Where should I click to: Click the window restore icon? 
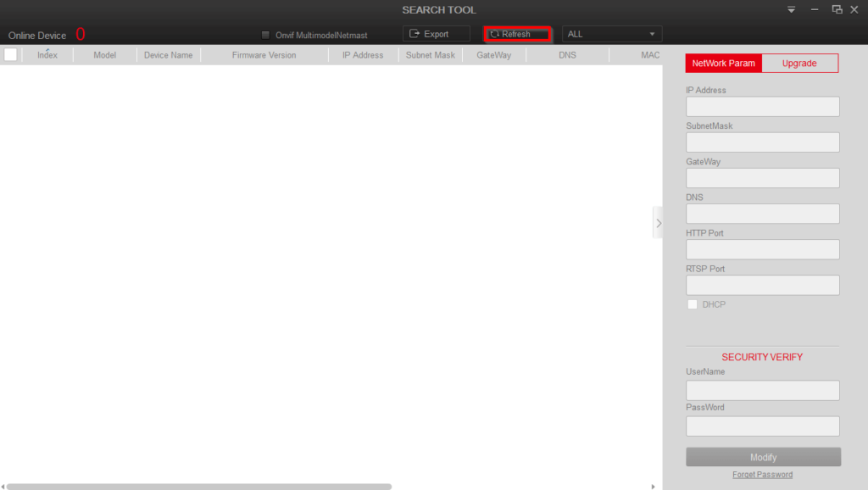(x=837, y=10)
